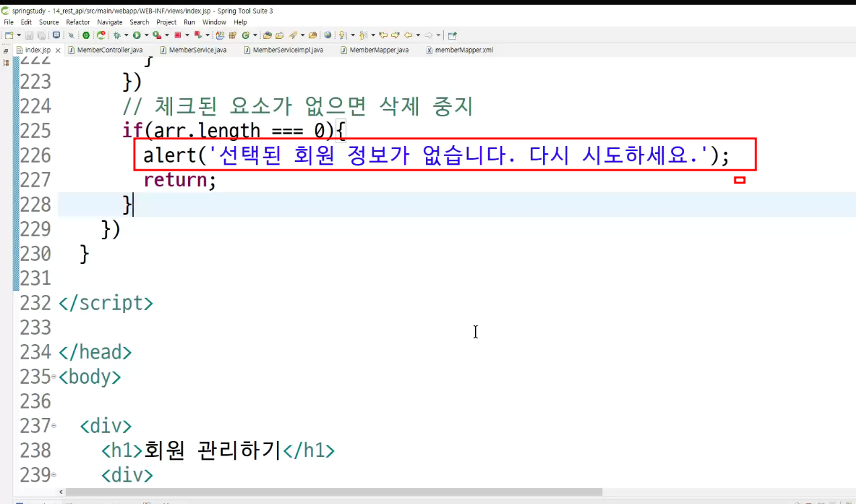Click the green New Java Class icon
Viewport: 856px width, 504px height.
pyautogui.click(x=246, y=35)
